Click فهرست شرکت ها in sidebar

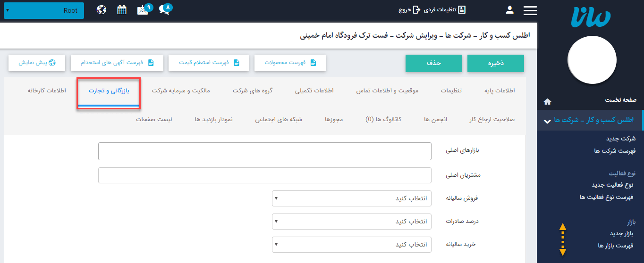click(x=615, y=151)
